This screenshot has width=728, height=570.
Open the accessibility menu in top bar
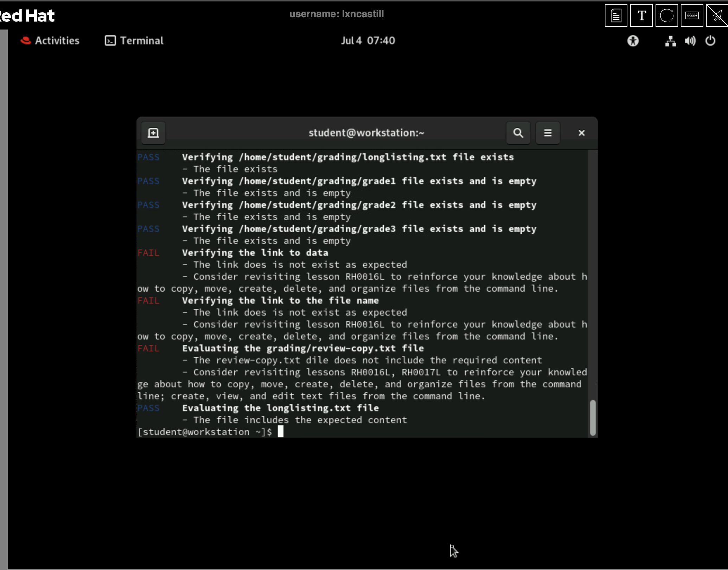633,41
